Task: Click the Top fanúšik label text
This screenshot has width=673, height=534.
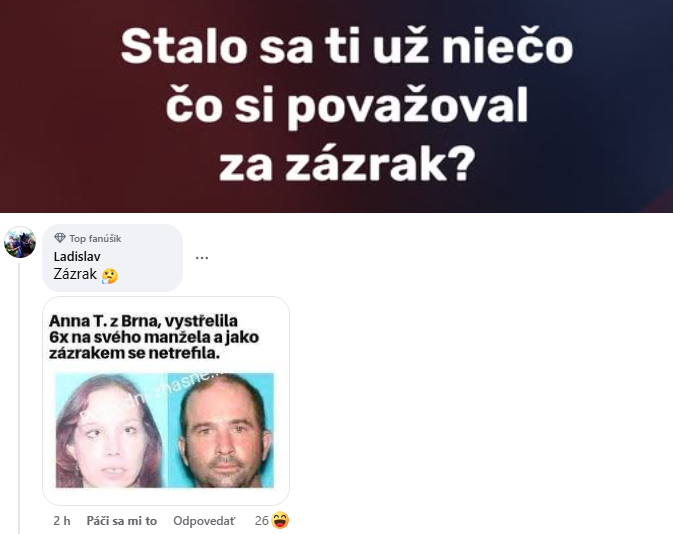Action: tap(95, 238)
